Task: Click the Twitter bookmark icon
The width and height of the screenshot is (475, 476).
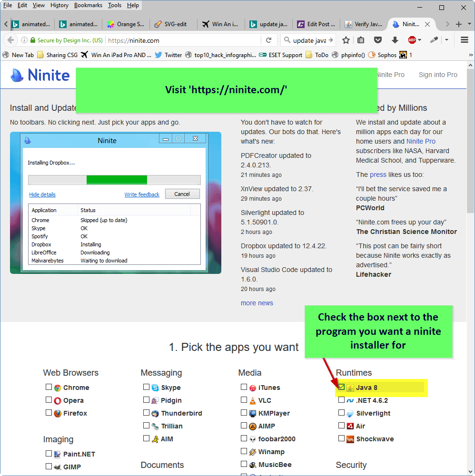Action: coord(158,55)
